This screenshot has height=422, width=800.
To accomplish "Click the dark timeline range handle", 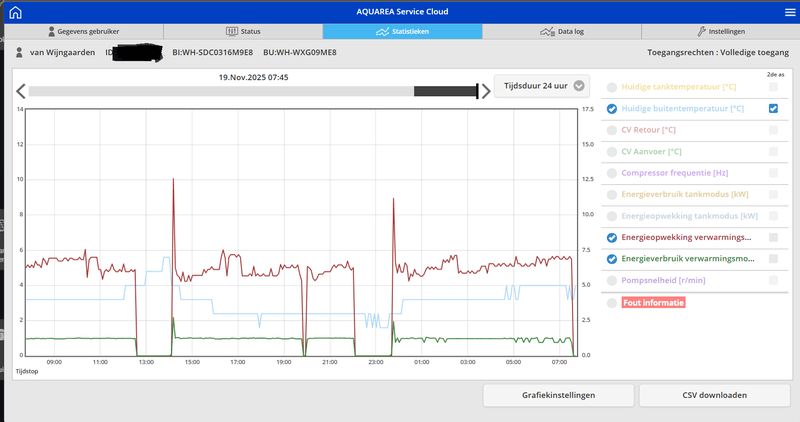I will click(x=446, y=91).
